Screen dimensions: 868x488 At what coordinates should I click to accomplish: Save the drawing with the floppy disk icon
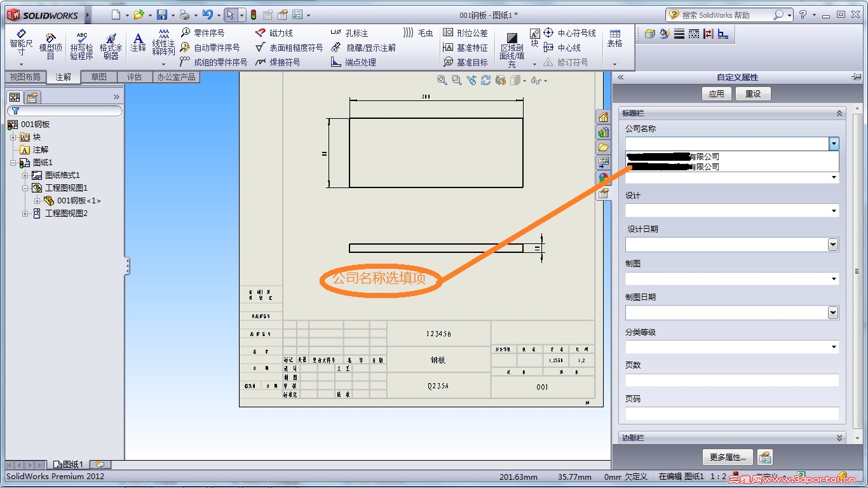click(x=162, y=15)
